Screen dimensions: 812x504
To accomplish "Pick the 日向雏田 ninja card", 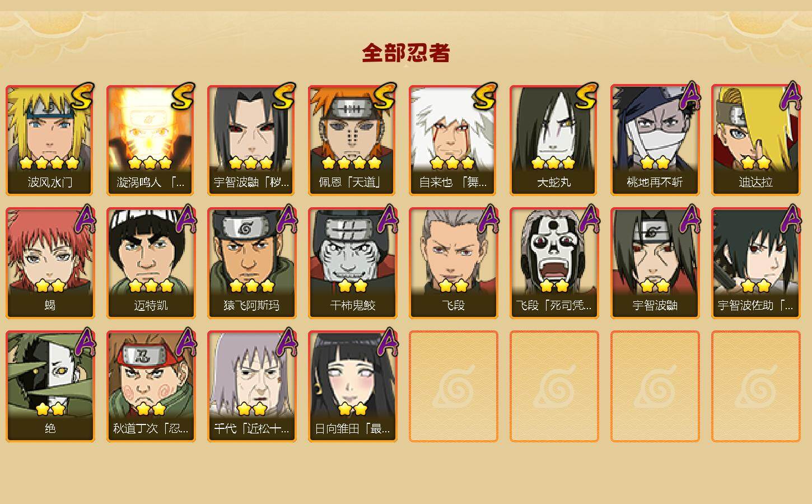I will tap(353, 386).
